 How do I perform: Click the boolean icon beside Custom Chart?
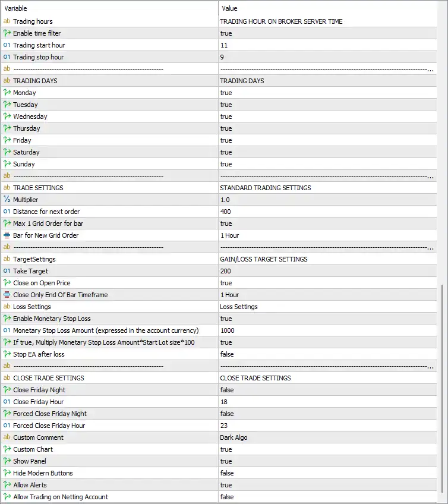pyautogui.click(x=7, y=449)
